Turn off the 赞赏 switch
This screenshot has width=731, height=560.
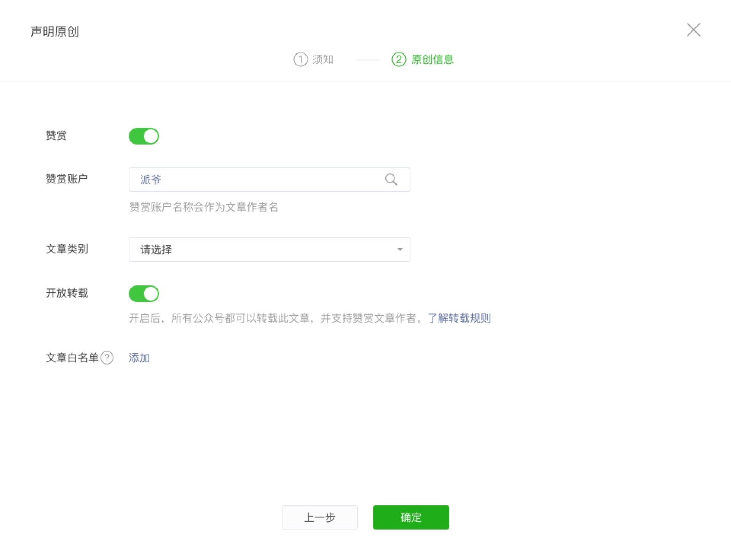[x=144, y=136]
